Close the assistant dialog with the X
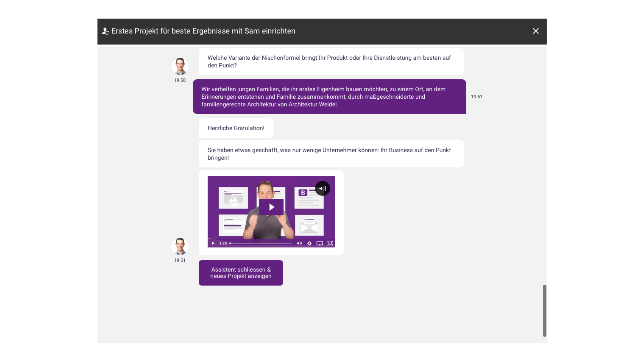644x362 pixels. click(x=535, y=31)
